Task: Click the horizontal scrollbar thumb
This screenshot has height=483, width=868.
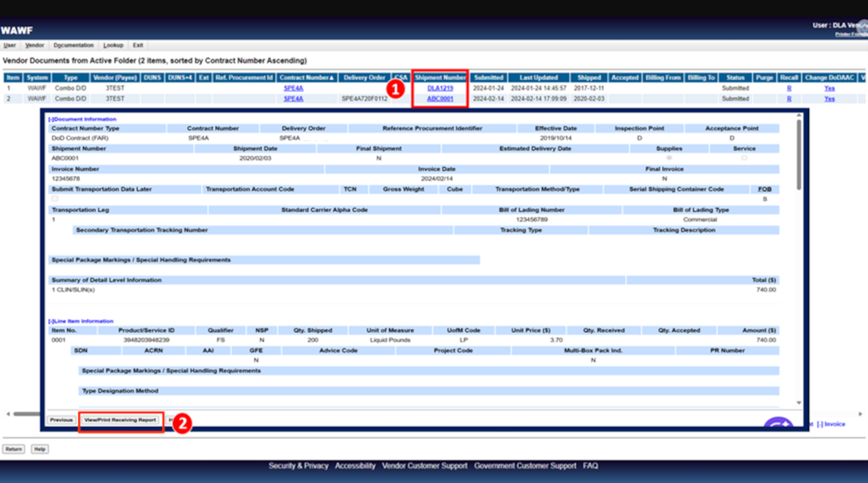Action: click(27, 414)
